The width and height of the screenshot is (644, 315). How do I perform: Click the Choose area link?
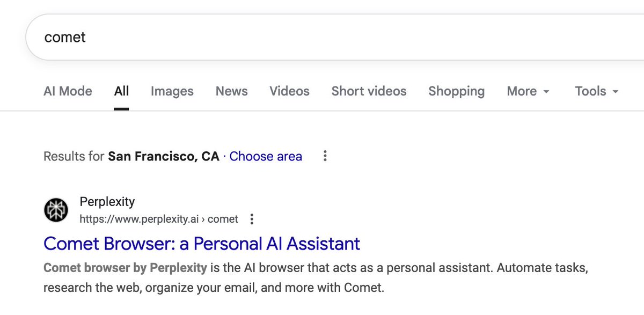[266, 156]
